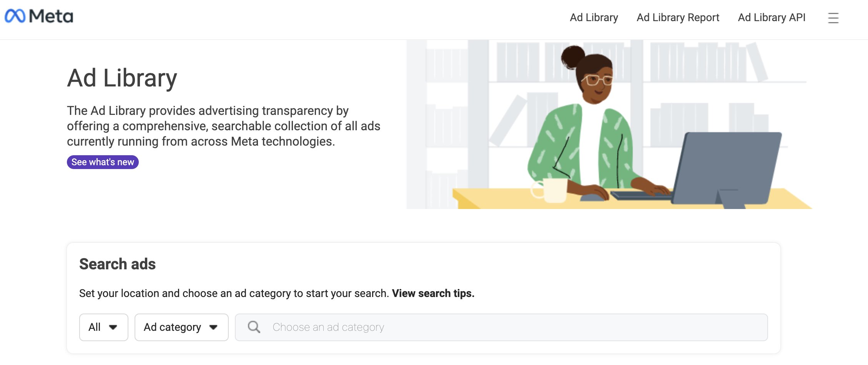This screenshot has height=365, width=868.
Task: Click the Meta infinity logo
Action: pos(15,16)
